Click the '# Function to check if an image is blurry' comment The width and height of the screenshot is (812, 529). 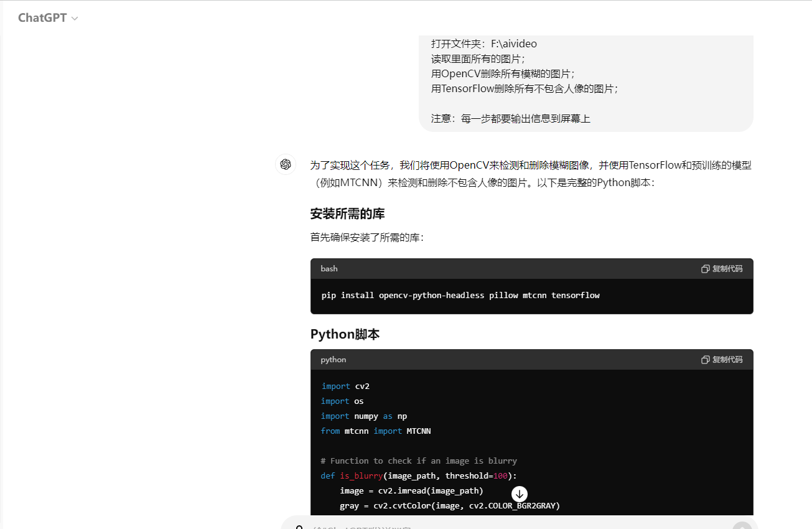click(419, 461)
